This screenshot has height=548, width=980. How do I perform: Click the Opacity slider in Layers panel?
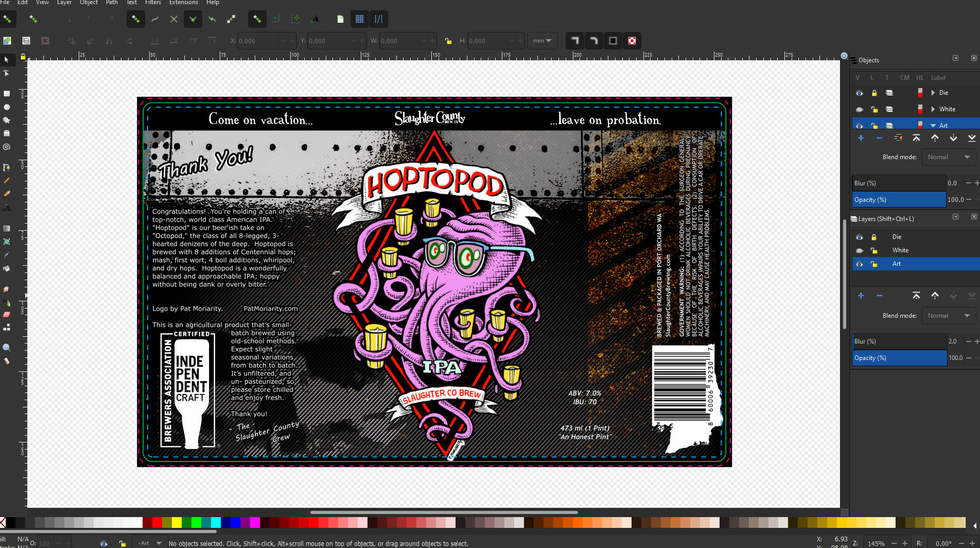pos(899,358)
